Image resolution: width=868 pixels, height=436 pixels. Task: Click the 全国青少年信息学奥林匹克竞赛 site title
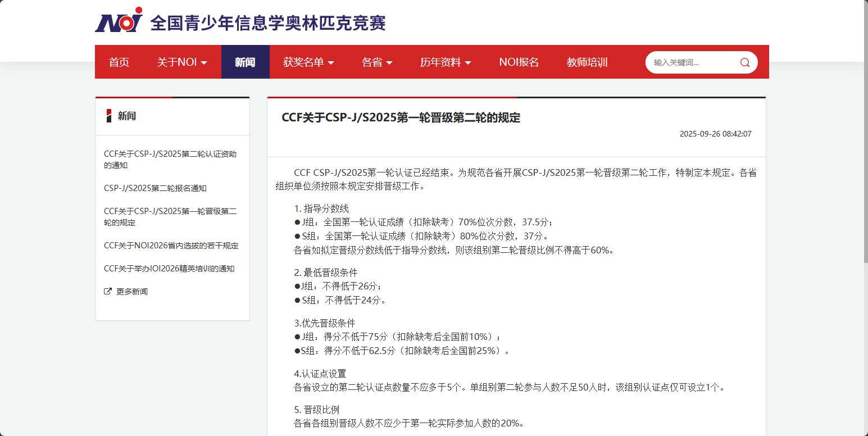pyautogui.click(x=268, y=23)
